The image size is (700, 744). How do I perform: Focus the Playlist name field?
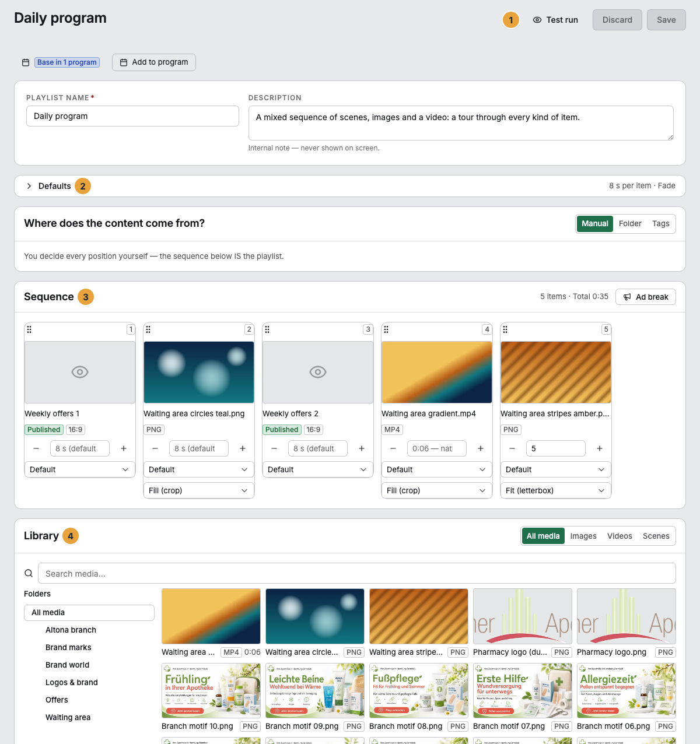click(132, 116)
